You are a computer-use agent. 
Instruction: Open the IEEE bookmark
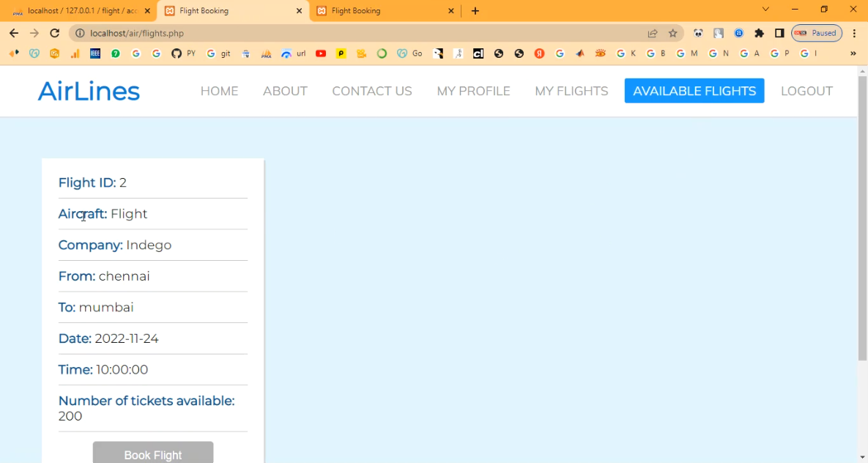95,53
